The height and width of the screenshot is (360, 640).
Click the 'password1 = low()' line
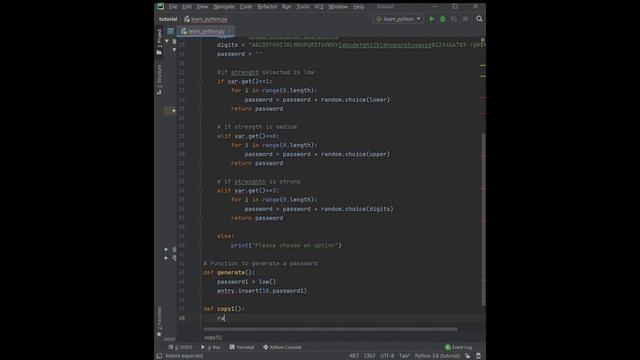point(247,282)
